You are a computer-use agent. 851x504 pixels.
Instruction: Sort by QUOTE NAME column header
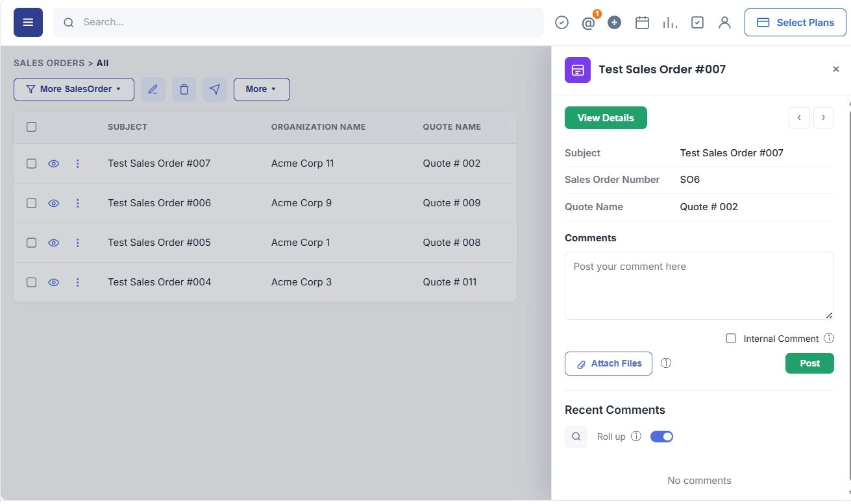coord(452,127)
